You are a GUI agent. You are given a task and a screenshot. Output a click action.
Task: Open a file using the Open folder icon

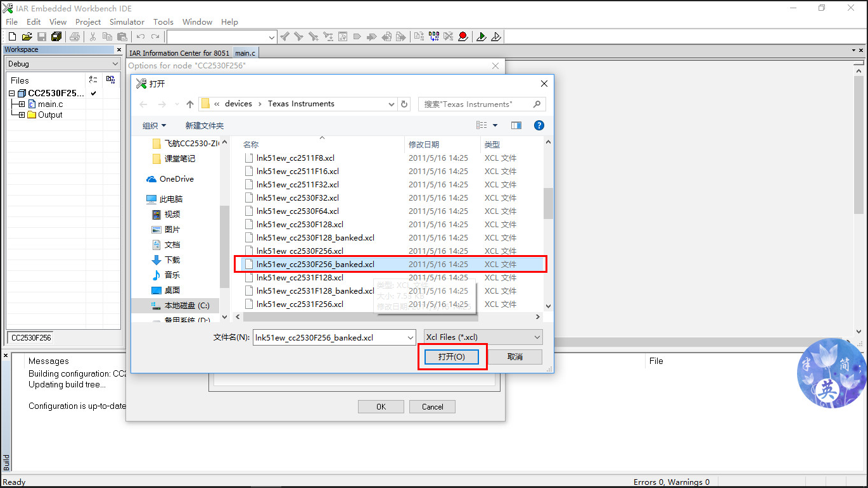tap(27, 36)
